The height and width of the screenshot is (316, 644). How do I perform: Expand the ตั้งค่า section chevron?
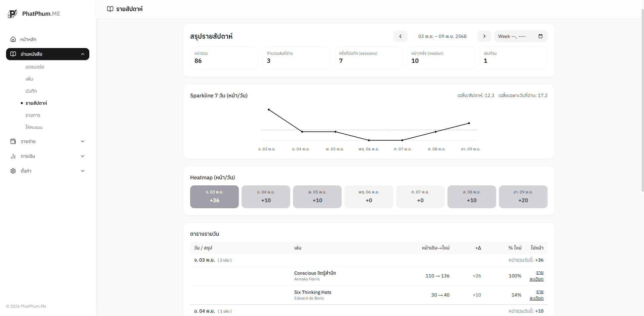coord(83,171)
